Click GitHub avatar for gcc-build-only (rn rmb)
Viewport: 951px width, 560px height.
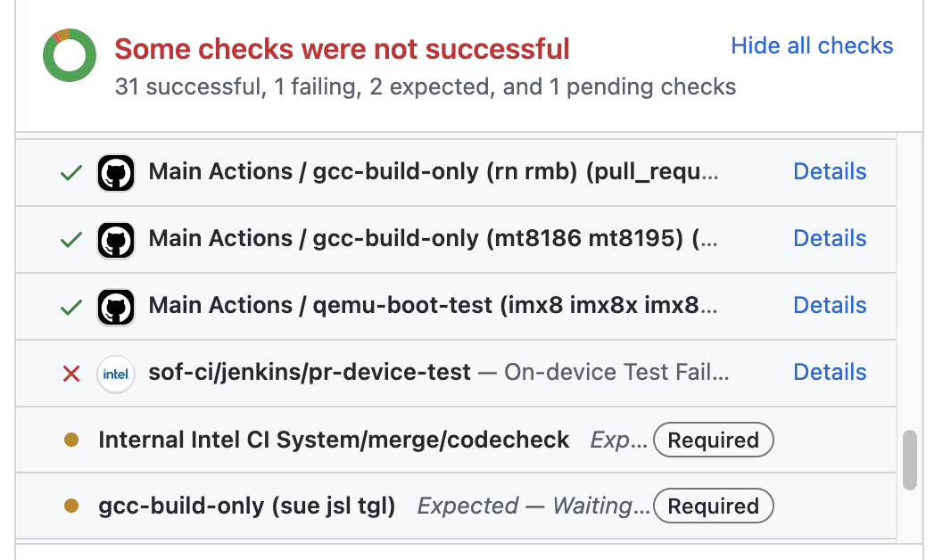coord(116,172)
